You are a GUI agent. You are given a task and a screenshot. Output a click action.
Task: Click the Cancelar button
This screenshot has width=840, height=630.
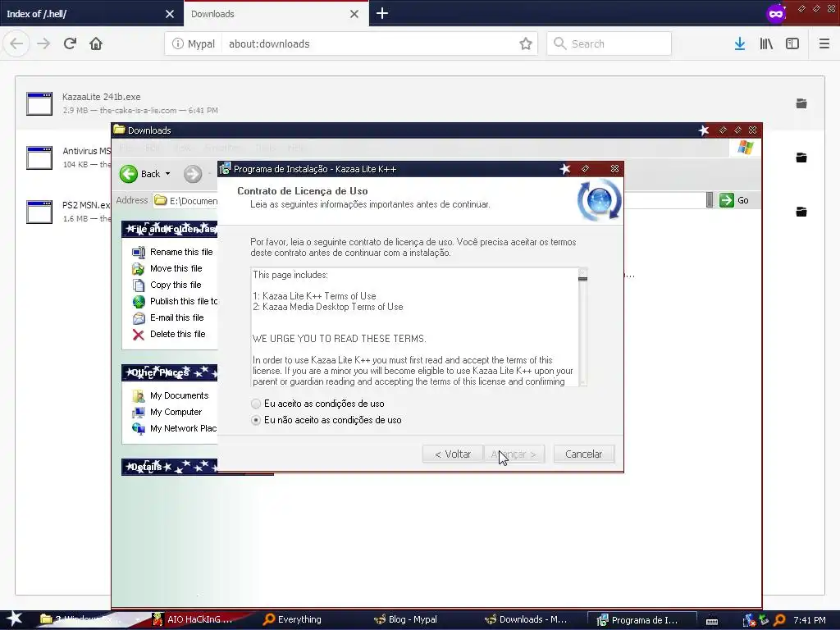pos(583,454)
